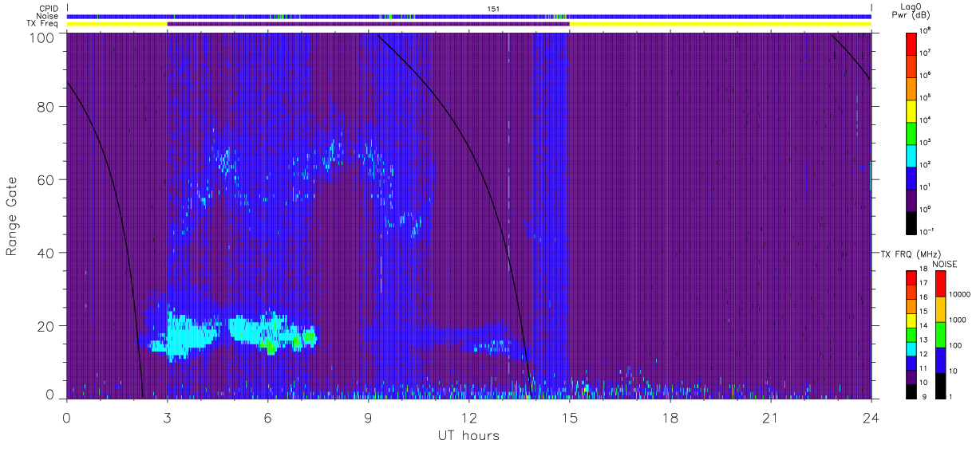The height and width of the screenshot is (452, 980).
Task: Pick the orange segment of NOISE colorbar
Action: coord(940,309)
